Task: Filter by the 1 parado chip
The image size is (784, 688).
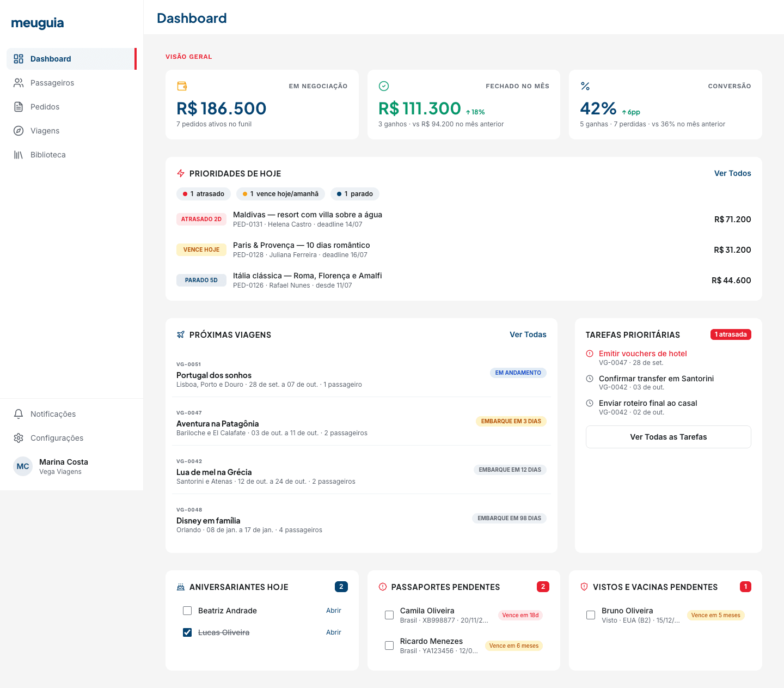Action: pyautogui.click(x=355, y=194)
